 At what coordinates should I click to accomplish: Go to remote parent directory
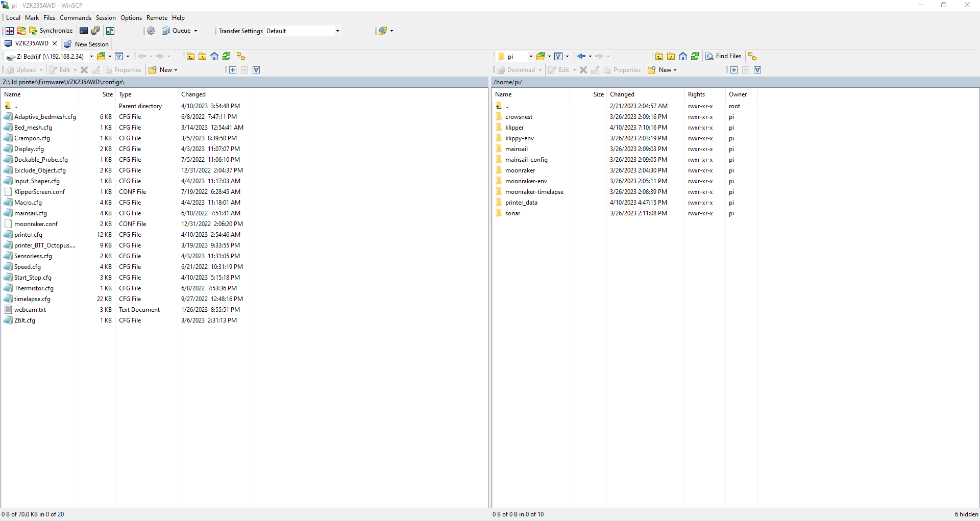(659, 57)
